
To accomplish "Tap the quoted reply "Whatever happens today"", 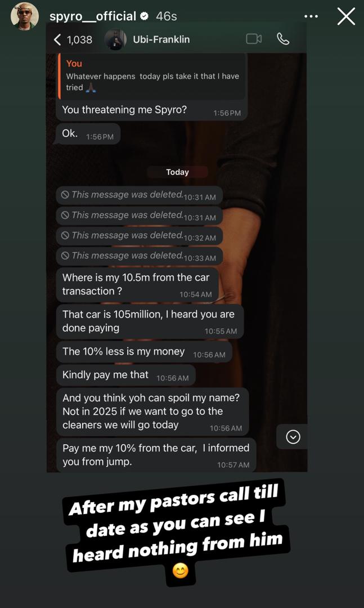I will click(x=152, y=76).
